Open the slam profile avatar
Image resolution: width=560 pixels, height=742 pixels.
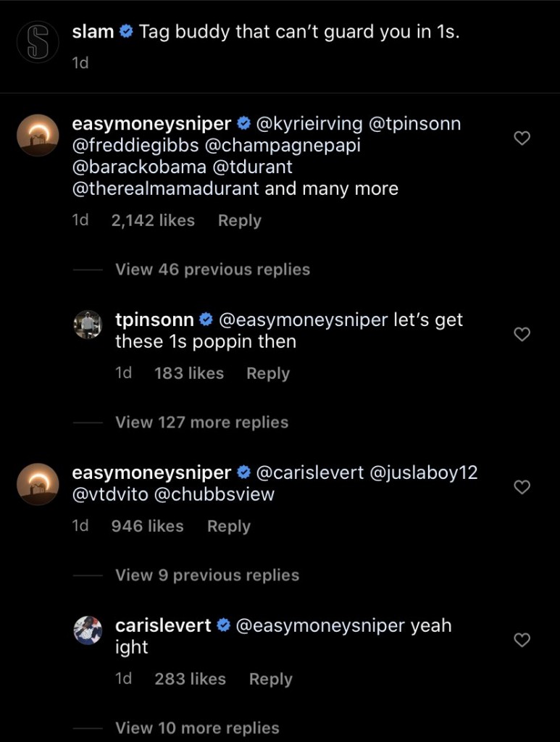click(38, 43)
